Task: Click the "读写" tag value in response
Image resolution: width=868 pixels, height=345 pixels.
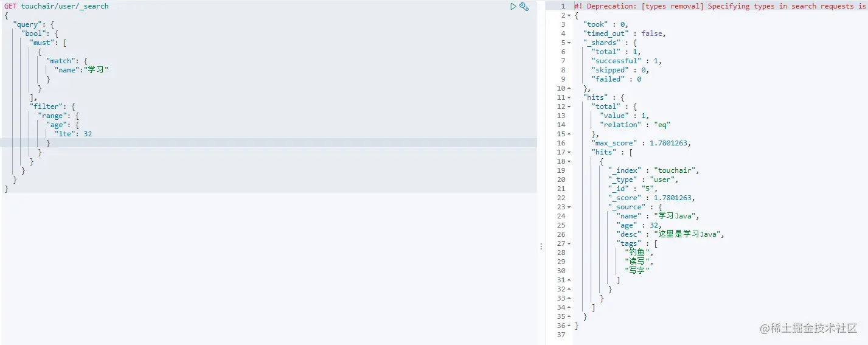Action: 639,262
